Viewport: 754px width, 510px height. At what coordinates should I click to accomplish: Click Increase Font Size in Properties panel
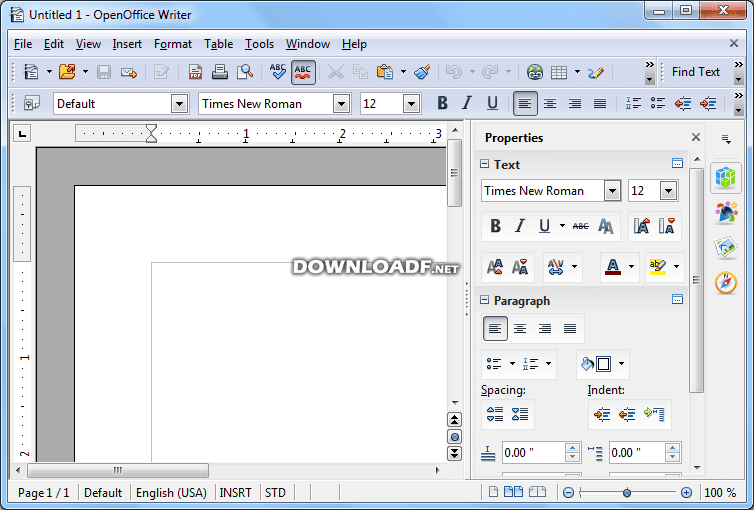(641, 225)
